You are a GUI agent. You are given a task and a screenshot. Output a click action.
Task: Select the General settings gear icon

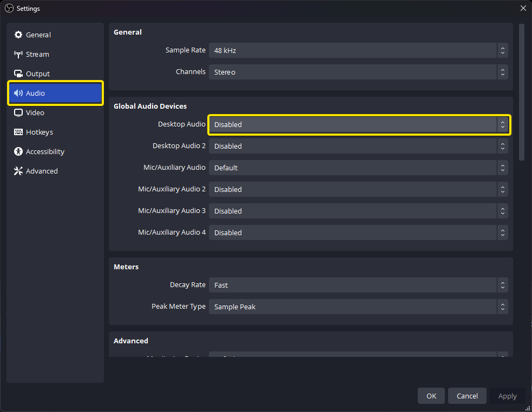[x=18, y=35]
